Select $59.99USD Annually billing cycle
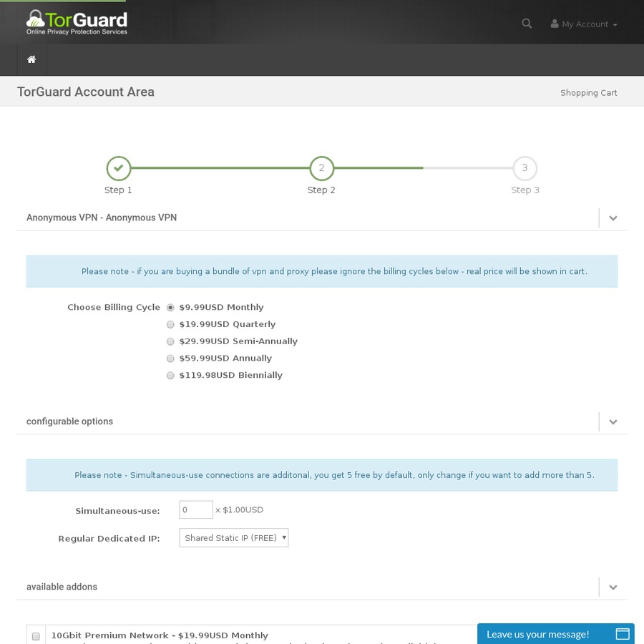 170,358
